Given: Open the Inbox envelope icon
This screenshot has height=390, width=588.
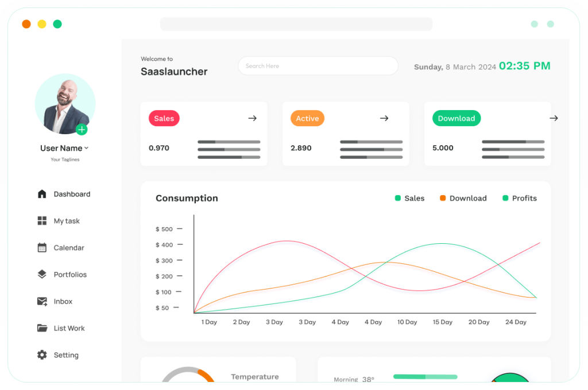Looking at the screenshot, I should (42, 301).
